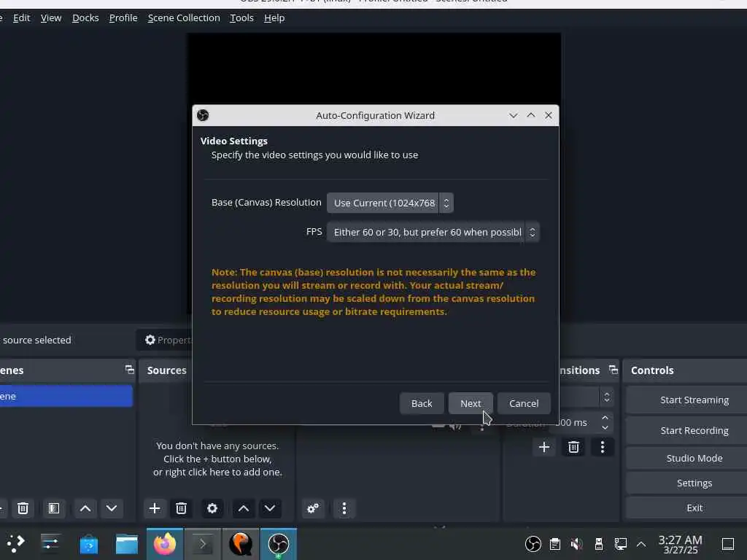This screenshot has width=747, height=560.
Task: Pop out the Scenes dock
Action: pyautogui.click(x=129, y=370)
